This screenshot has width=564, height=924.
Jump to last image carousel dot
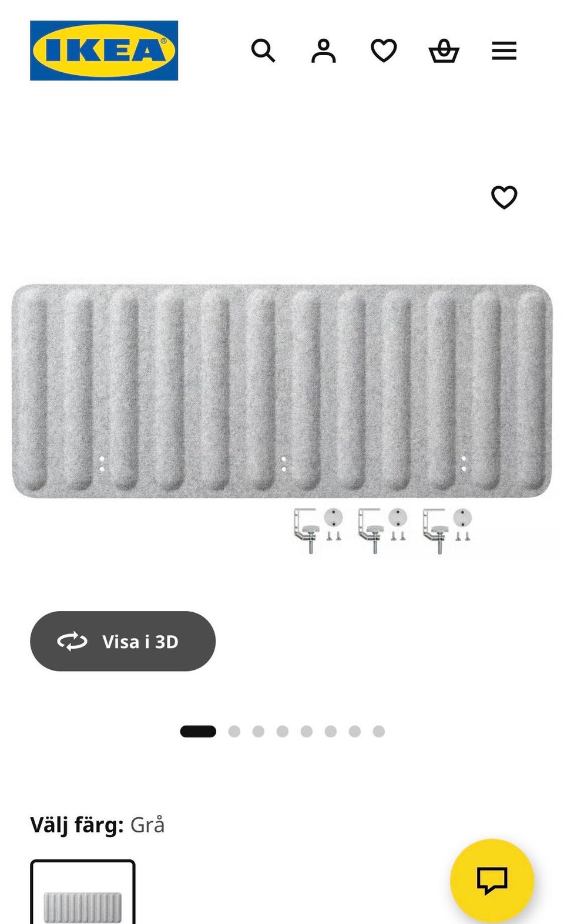(x=379, y=731)
